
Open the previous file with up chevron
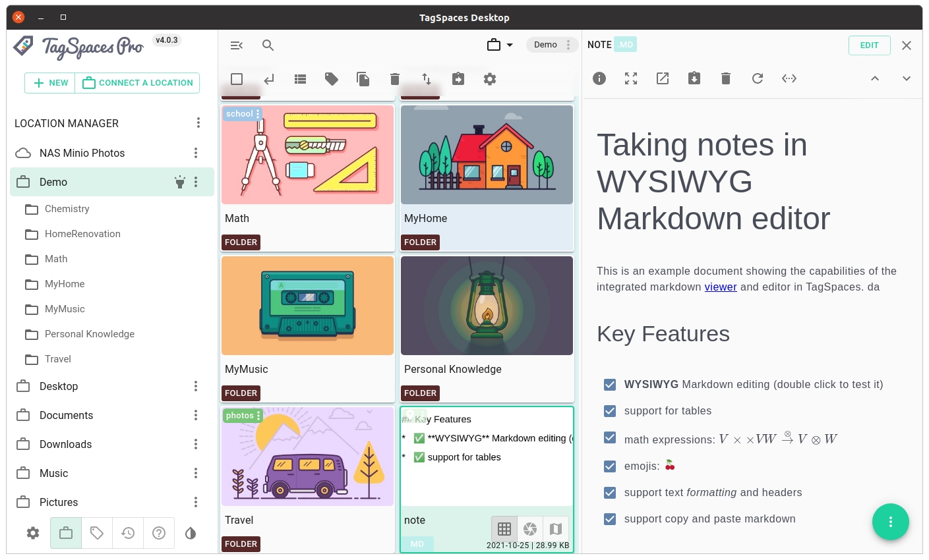coord(875,78)
